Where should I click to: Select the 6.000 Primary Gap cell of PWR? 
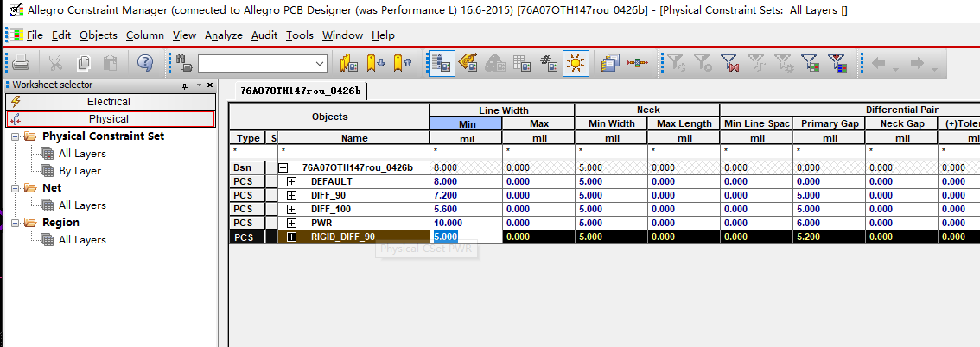(x=830, y=223)
